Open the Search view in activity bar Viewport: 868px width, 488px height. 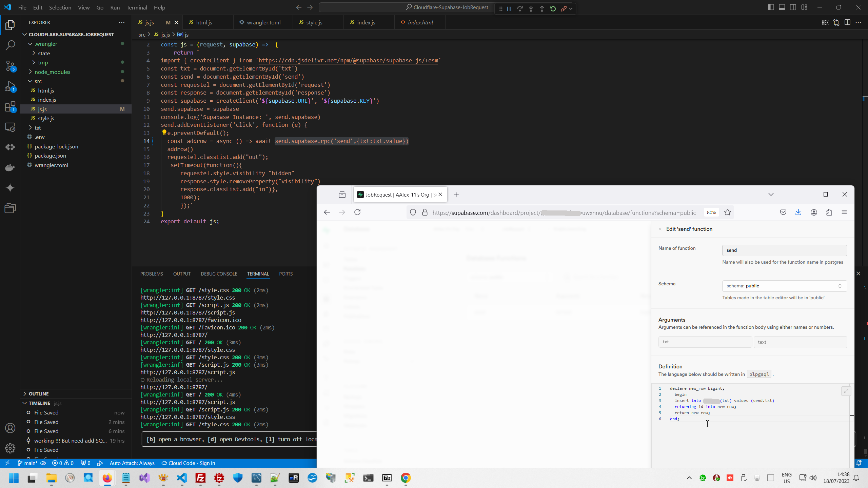click(10, 45)
